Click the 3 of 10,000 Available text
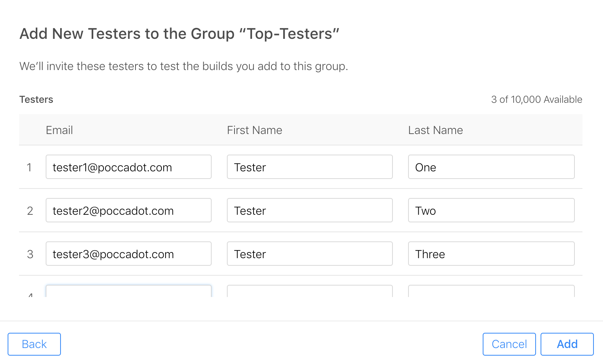Image resolution: width=603 pixels, height=364 pixels. (537, 99)
